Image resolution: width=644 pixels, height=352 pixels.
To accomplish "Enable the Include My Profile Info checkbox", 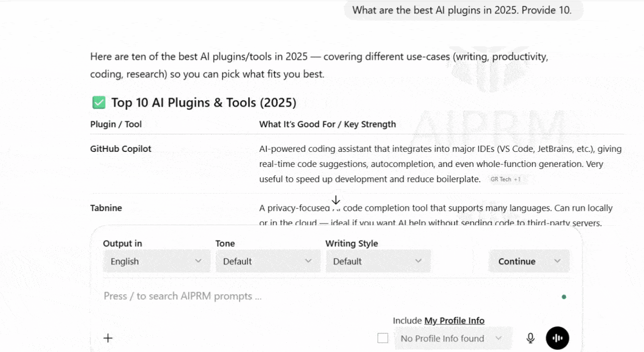I will click(x=383, y=338).
